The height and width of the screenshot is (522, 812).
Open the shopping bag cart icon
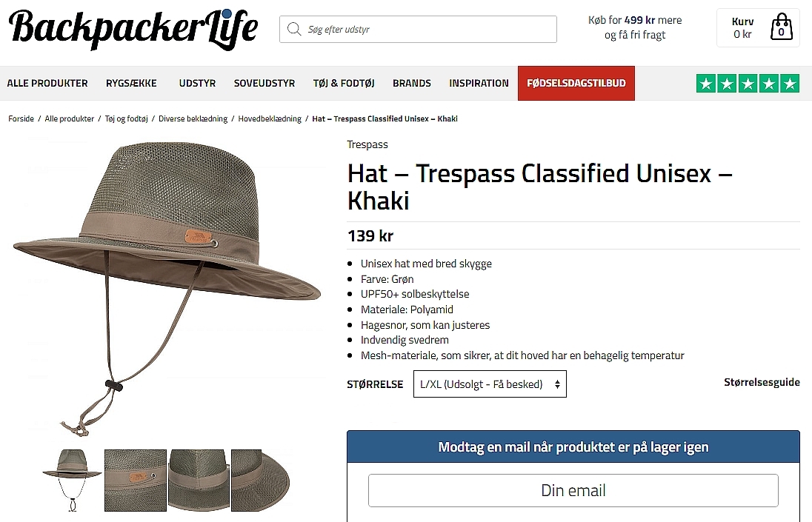pyautogui.click(x=781, y=27)
